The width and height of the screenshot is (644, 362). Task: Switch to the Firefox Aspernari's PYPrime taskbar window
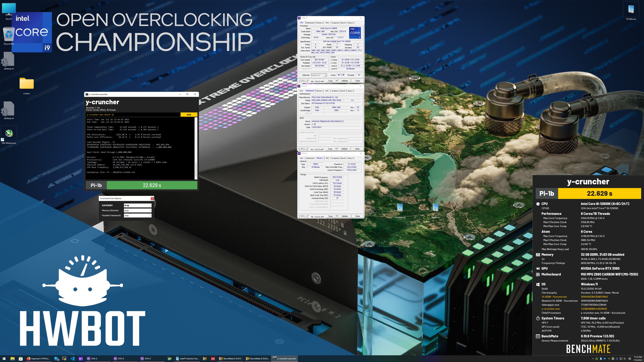pyautogui.click(x=39, y=358)
